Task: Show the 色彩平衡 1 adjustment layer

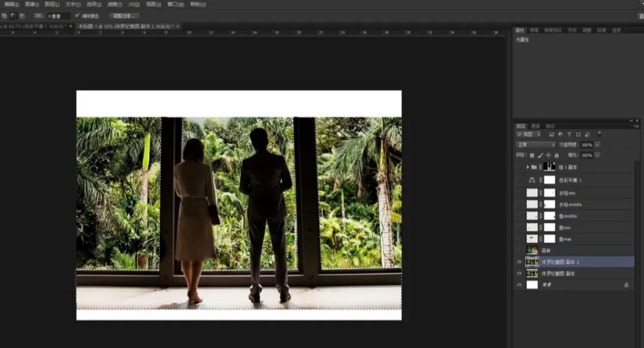Action: tap(519, 180)
